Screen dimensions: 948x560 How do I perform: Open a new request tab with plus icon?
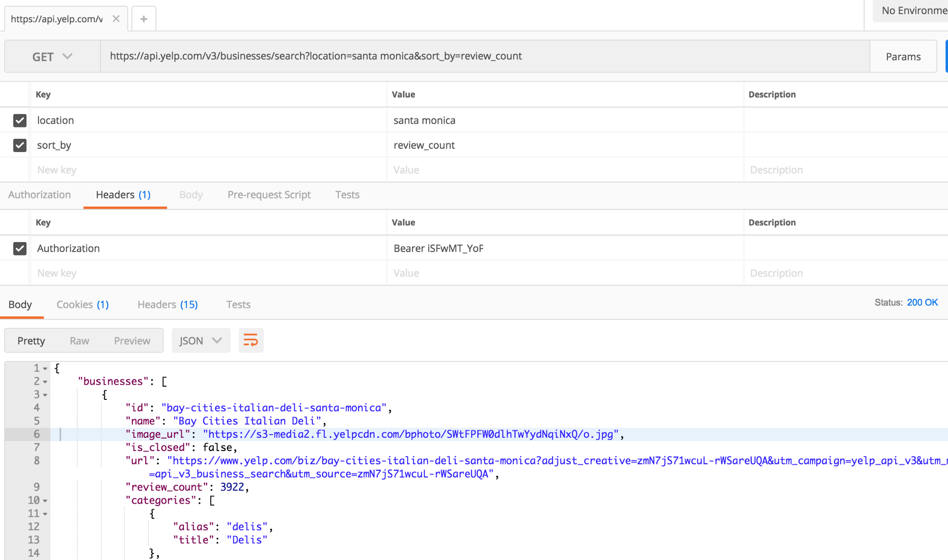tap(144, 19)
